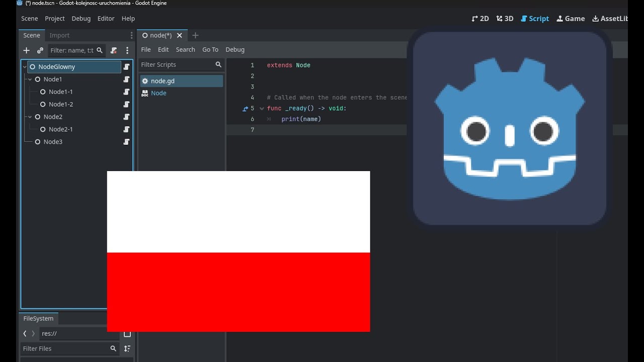Collapse the Node2 branch
Viewport: 644px width, 362px height.
tap(30, 117)
